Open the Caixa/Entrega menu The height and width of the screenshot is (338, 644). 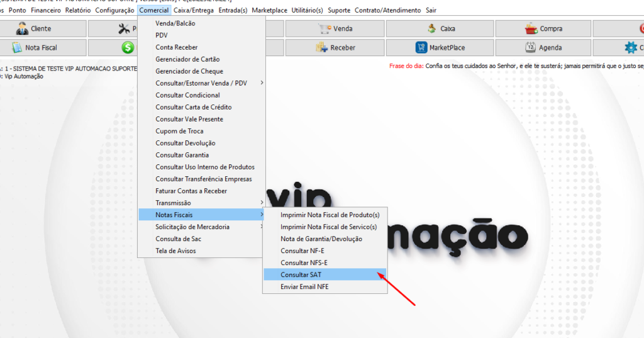coord(194,10)
